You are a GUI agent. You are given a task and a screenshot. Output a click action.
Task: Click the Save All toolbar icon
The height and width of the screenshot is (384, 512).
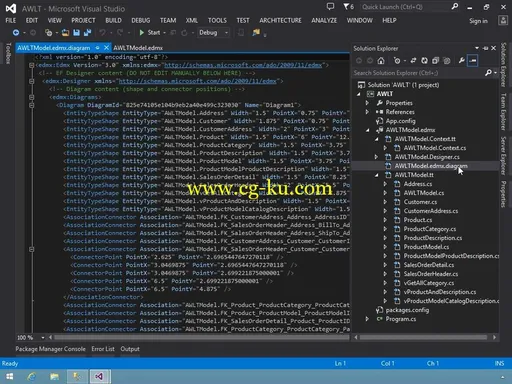coord(87,33)
